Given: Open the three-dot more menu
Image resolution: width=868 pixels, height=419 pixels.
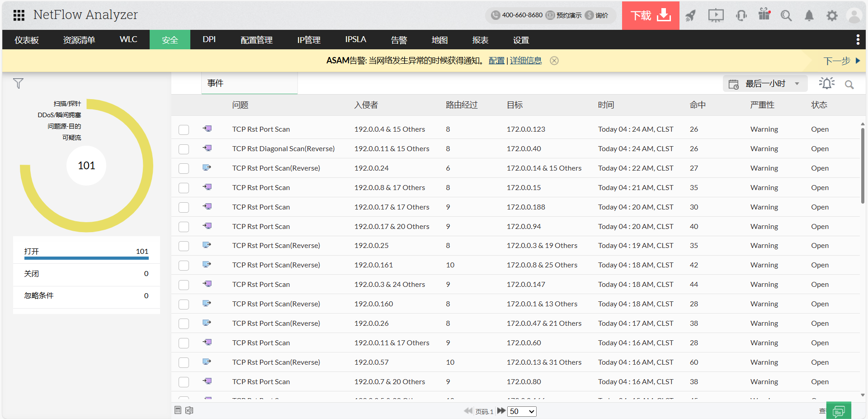Looking at the screenshot, I should [858, 40].
